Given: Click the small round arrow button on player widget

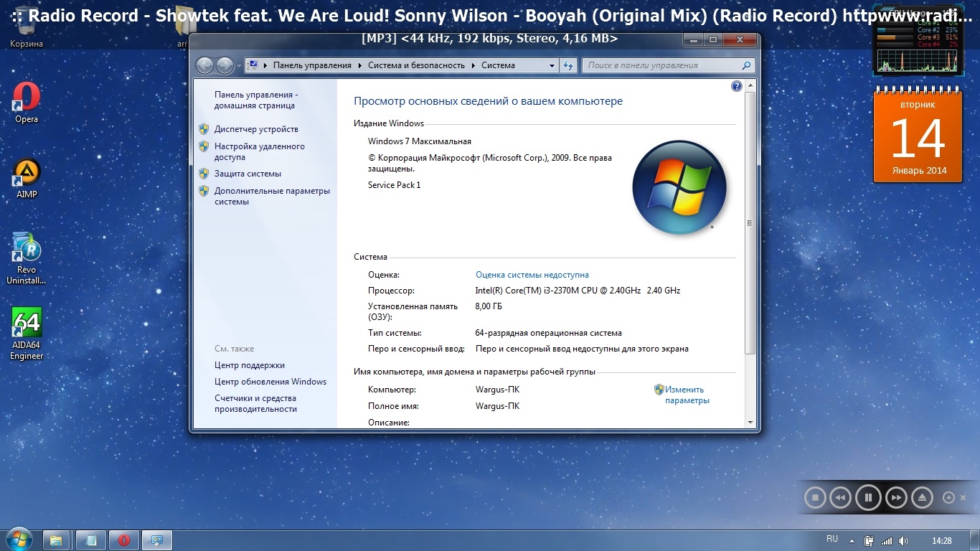Looking at the screenshot, I should tap(948, 497).
